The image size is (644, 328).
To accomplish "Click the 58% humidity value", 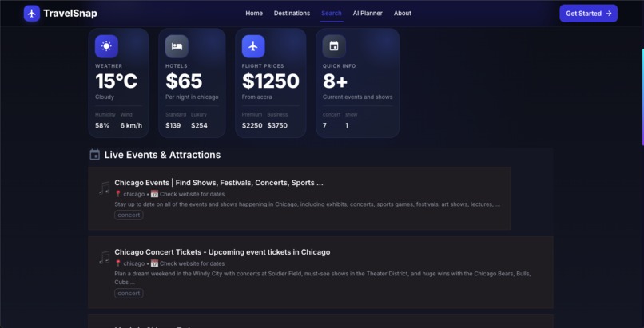I will [x=102, y=125].
